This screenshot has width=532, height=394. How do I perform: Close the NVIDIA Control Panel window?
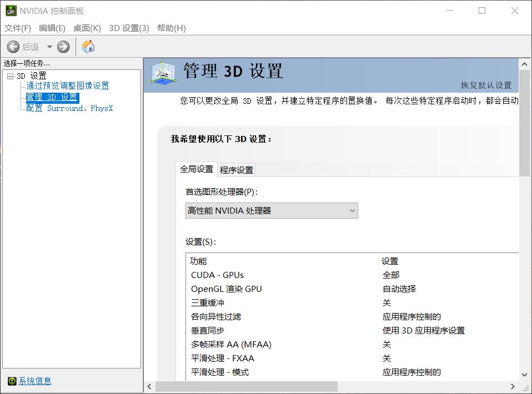click(x=515, y=11)
